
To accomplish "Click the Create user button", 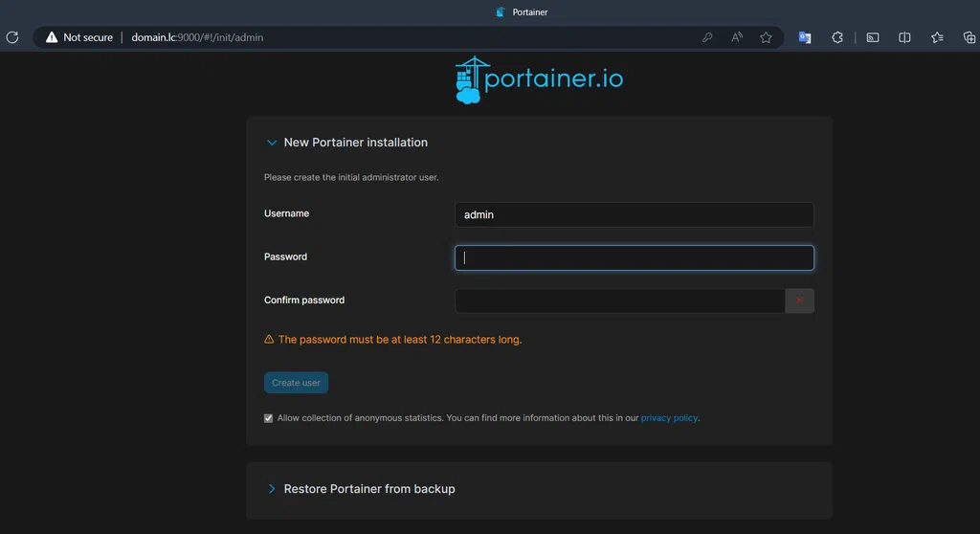I will 297,383.
